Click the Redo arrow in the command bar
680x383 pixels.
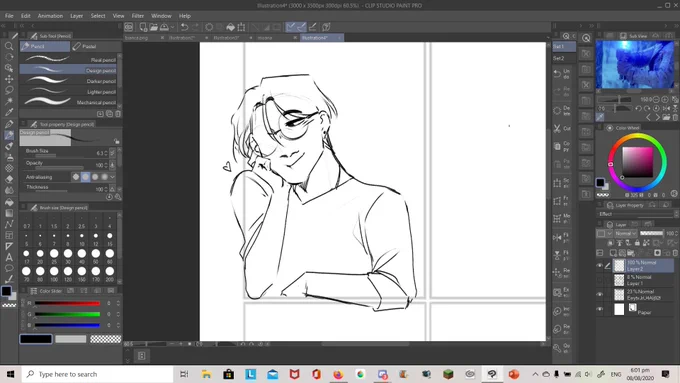point(195,27)
